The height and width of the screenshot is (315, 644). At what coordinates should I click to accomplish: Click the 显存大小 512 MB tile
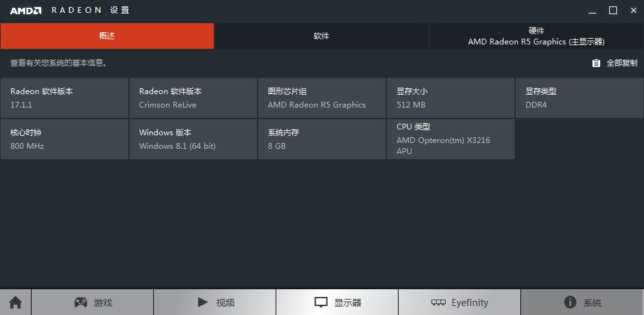451,98
